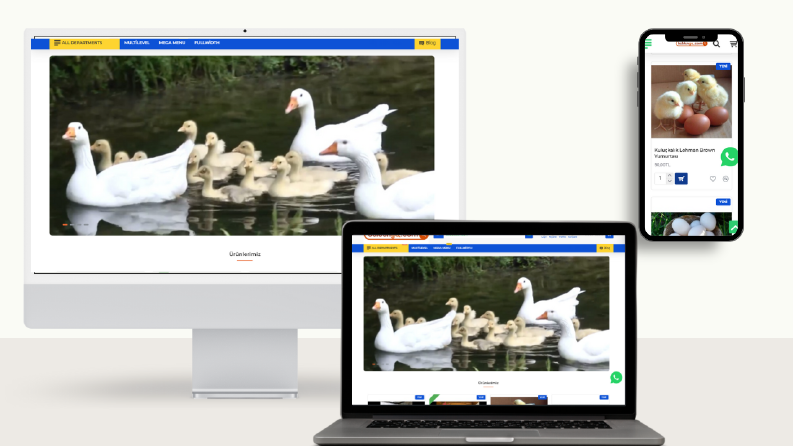
Task: Click the yellow Blog button on the laptop
Action: pos(605,248)
